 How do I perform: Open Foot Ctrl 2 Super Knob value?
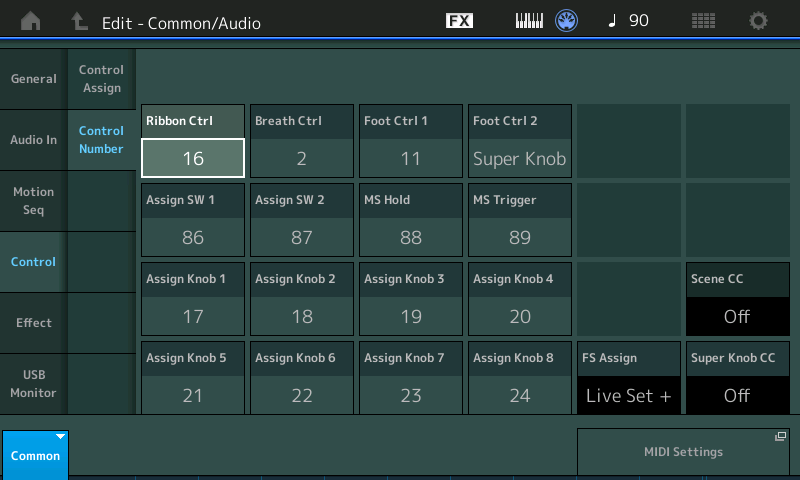pyautogui.click(x=519, y=158)
